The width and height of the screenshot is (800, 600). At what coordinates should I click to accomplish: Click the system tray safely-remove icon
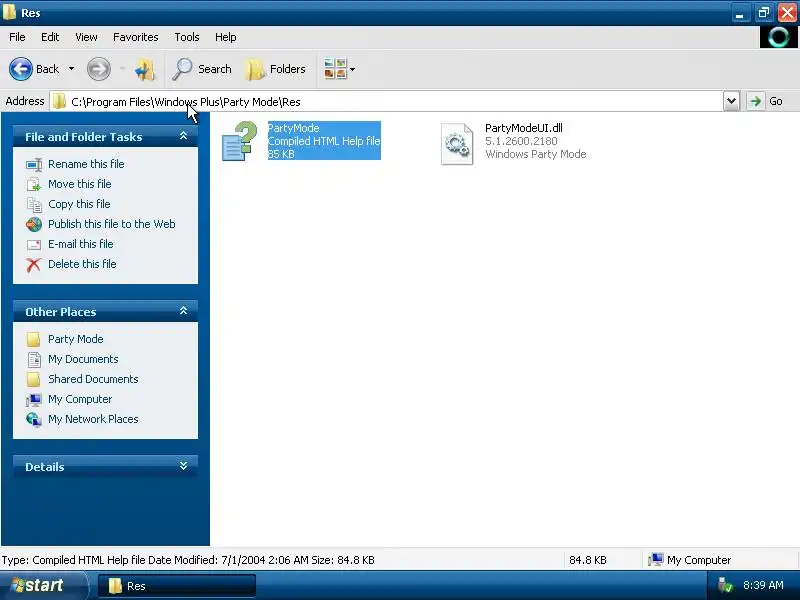point(724,585)
